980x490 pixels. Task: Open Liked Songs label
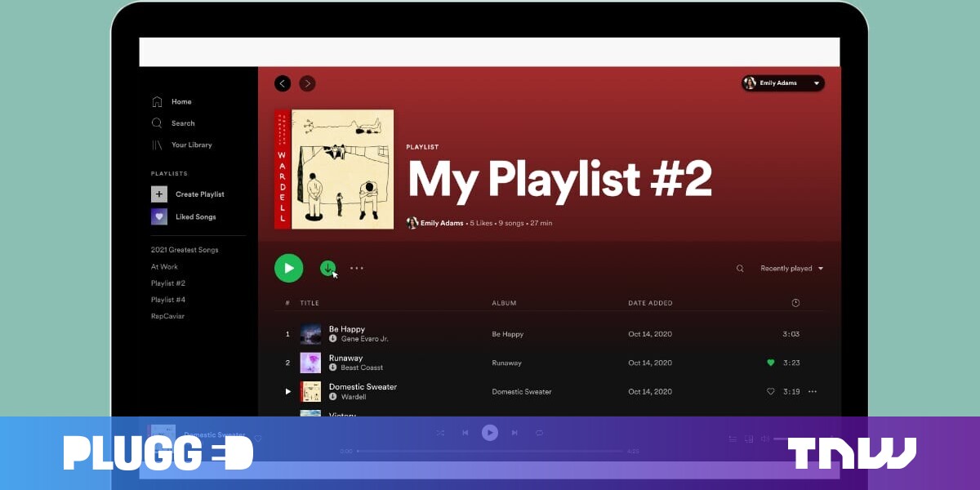pos(196,217)
